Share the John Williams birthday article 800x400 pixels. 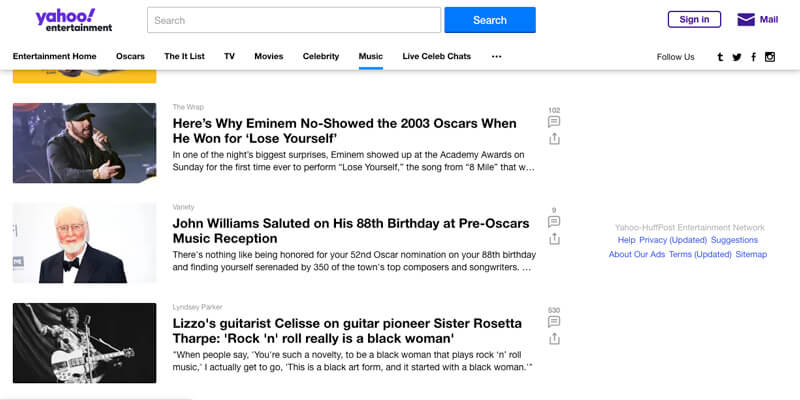554,239
